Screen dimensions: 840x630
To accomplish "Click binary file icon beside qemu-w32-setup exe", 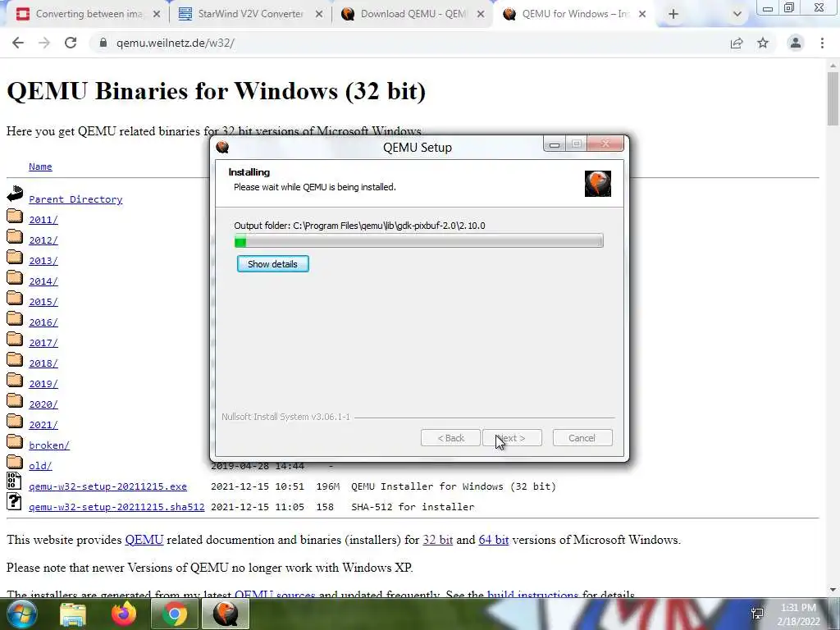I will (14, 481).
